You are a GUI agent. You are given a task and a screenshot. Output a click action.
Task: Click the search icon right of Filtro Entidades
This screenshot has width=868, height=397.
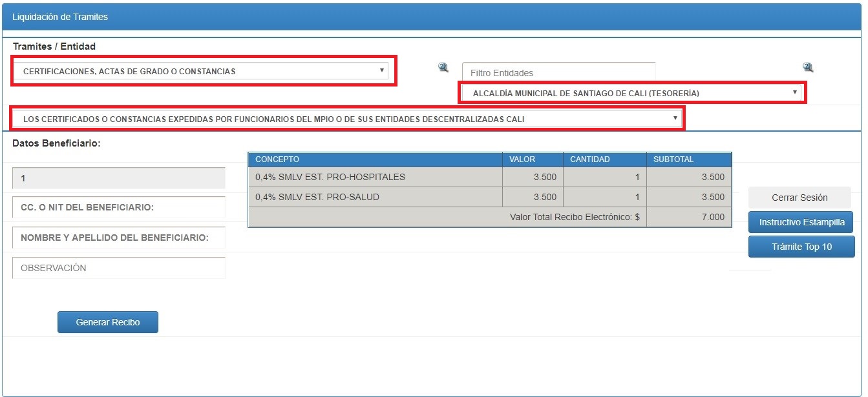(808, 67)
